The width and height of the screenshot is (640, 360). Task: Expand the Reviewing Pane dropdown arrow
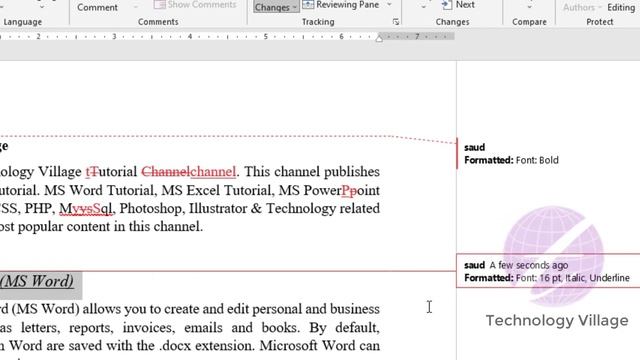(x=389, y=5)
